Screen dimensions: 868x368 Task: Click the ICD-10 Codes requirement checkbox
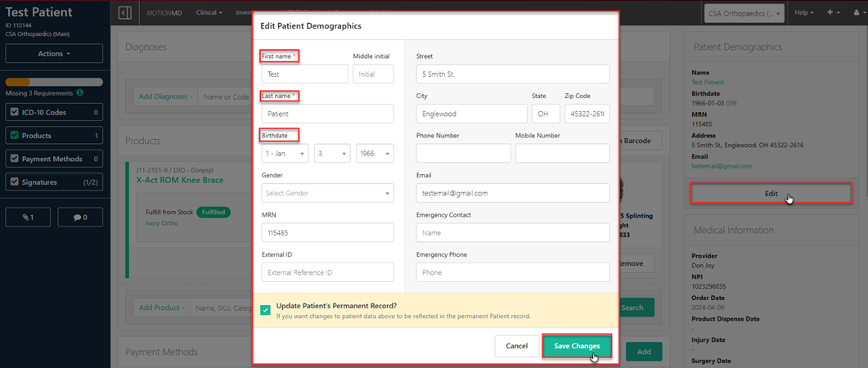(x=14, y=112)
